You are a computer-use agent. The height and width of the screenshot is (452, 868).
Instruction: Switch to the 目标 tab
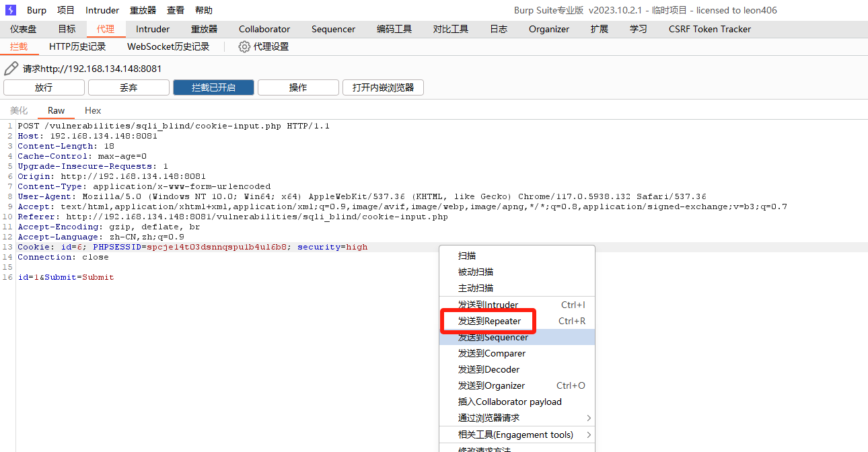point(67,29)
